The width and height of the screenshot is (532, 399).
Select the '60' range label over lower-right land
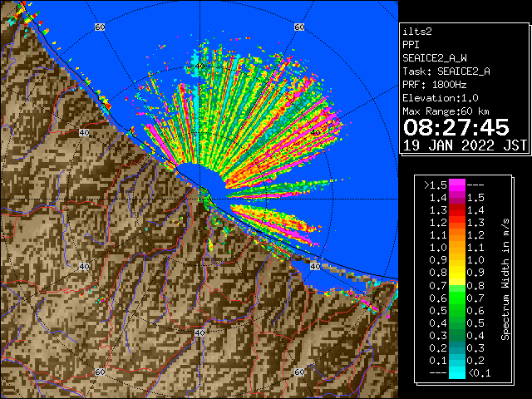pos(299,372)
